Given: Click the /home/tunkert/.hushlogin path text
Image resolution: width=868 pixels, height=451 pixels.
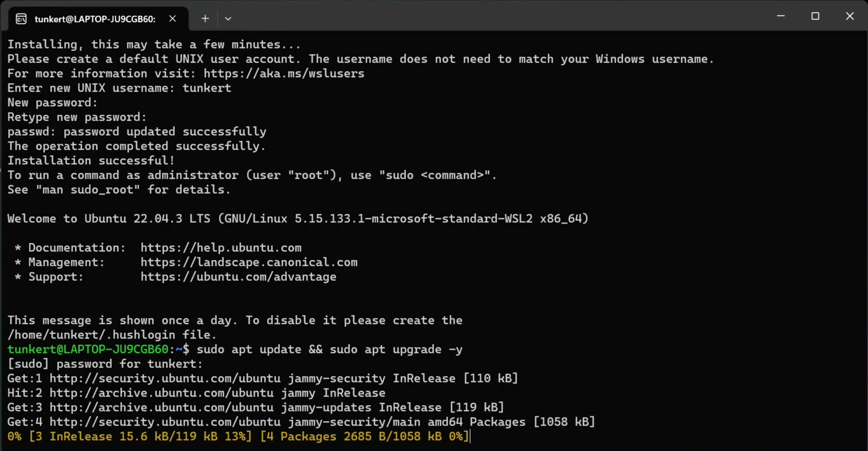Looking at the screenshot, I should (x=91, y=335).
